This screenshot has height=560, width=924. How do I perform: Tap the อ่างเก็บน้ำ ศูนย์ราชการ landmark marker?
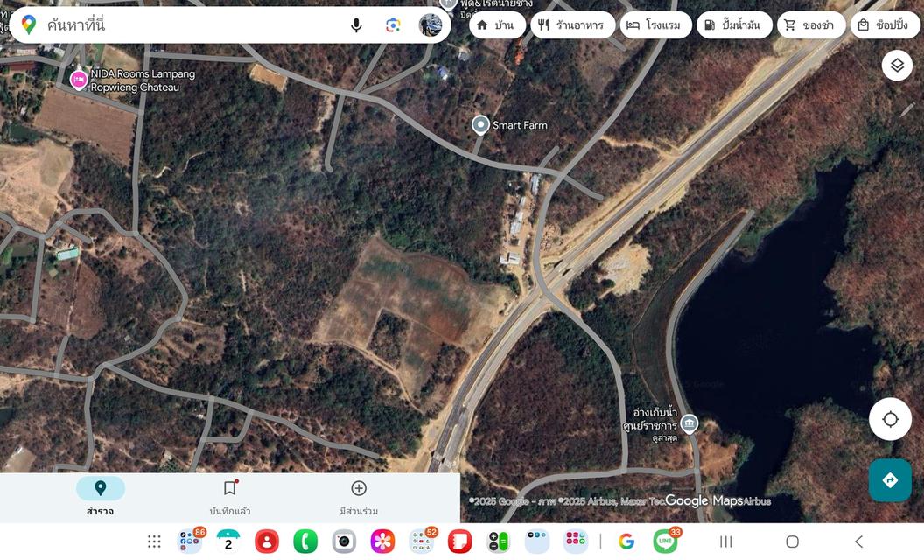689,423
